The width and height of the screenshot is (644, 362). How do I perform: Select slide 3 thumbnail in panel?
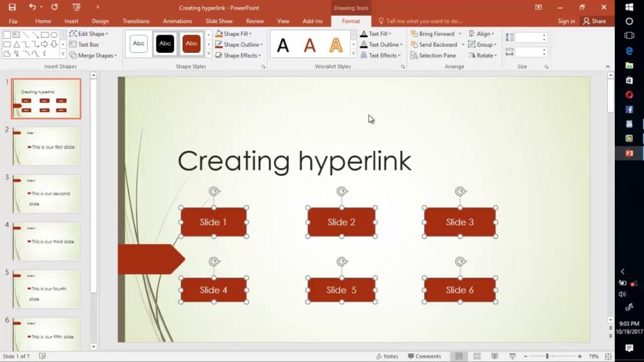pos(46,194)
